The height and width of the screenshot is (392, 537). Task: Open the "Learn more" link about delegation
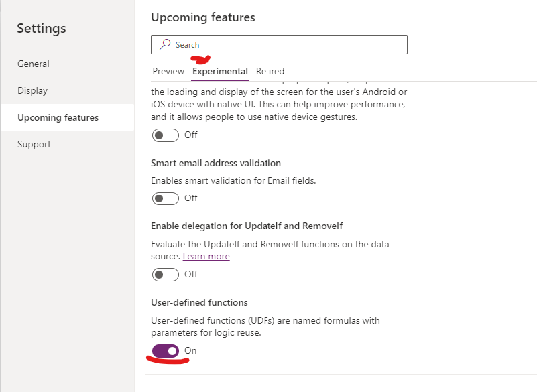click(206, 256)
